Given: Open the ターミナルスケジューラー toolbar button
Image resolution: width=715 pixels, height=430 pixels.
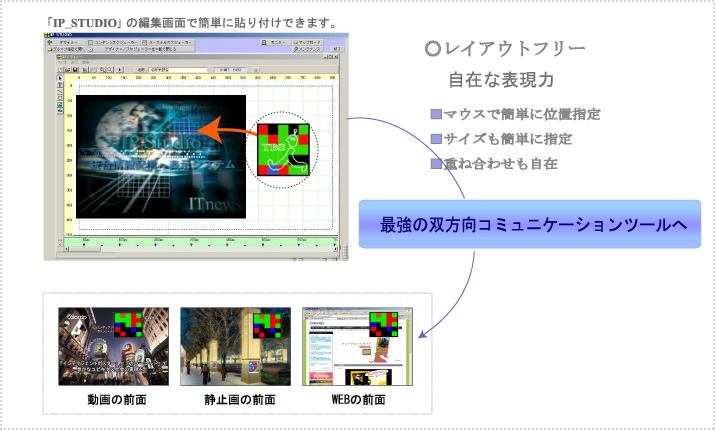Looking at the screenshot, I should click(x=168, y=42).
